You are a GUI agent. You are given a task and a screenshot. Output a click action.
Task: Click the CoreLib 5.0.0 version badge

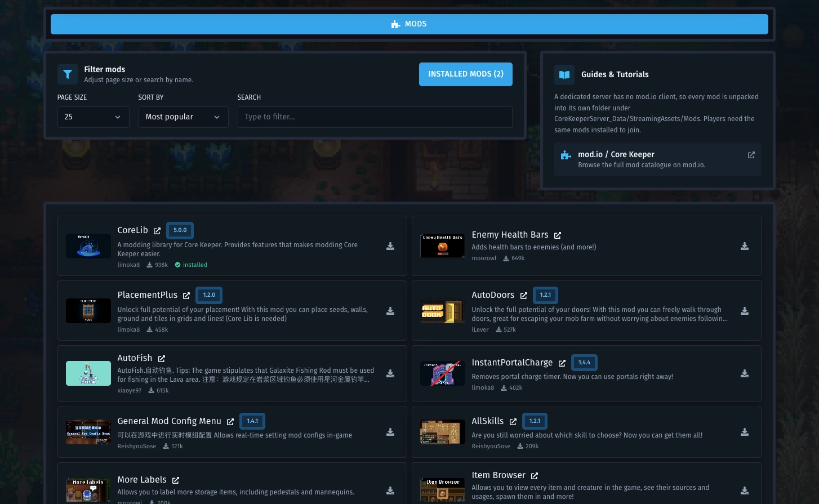pos(180,230)
